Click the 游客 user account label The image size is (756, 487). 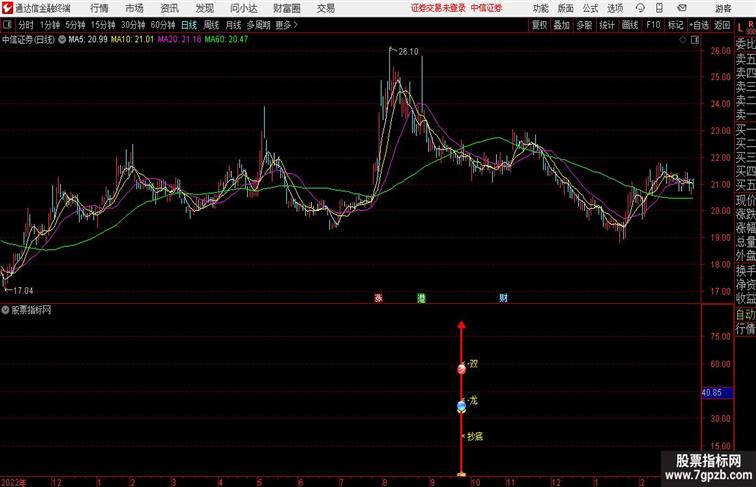pyautogui.click(x=723, y=9)
